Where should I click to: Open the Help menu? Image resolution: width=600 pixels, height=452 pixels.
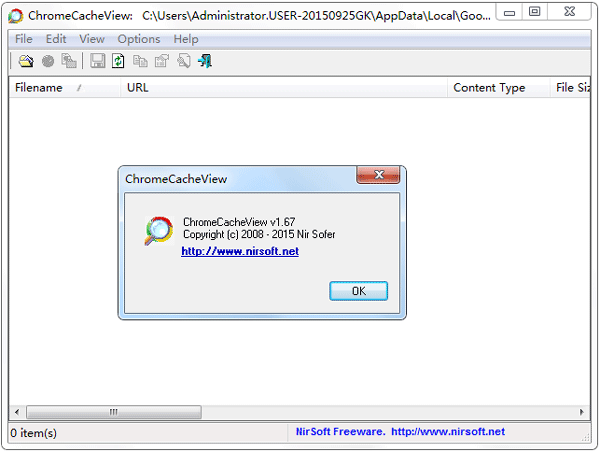click(x=186, y=39)
